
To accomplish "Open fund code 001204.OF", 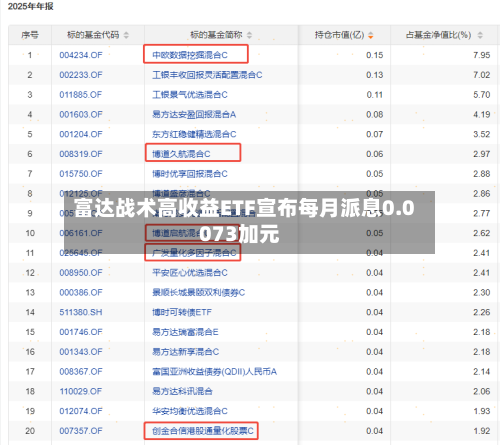I will click(x=81, y=134).
